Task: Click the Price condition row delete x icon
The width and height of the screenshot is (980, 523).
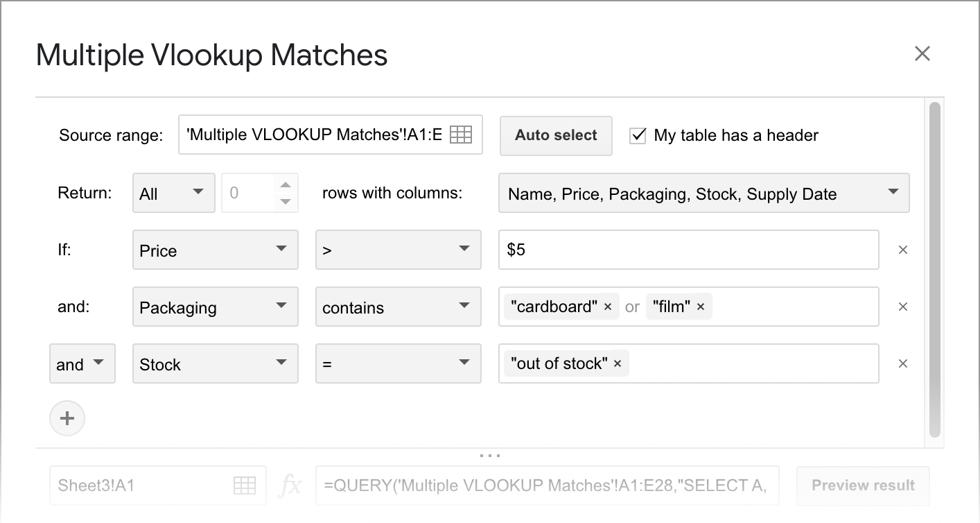Action: [x=902, y=250]
